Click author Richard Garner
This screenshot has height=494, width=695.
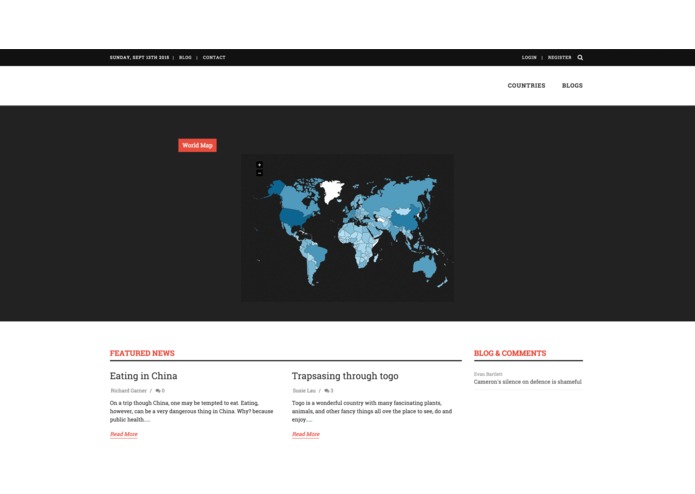(129, 391)
